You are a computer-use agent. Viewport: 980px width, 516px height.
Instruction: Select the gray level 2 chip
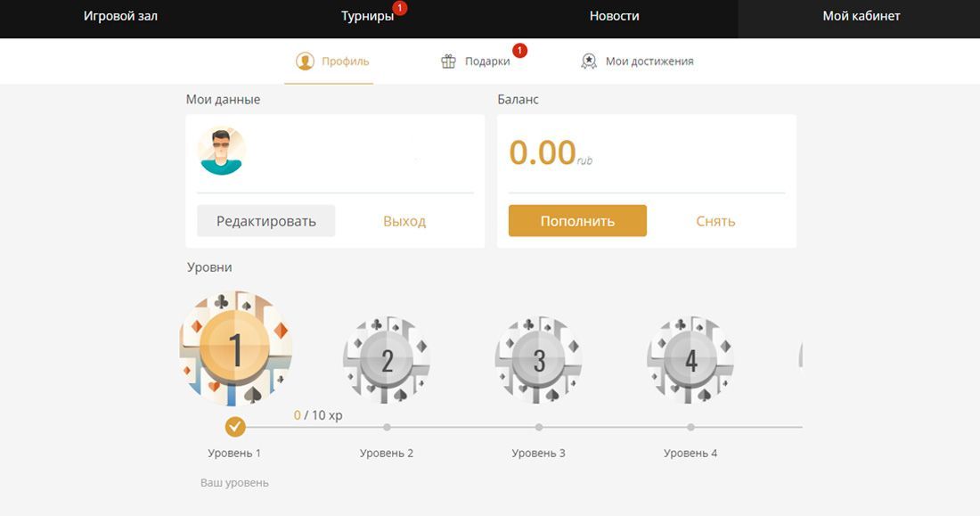pyautogui.click(x=387, y=360)
